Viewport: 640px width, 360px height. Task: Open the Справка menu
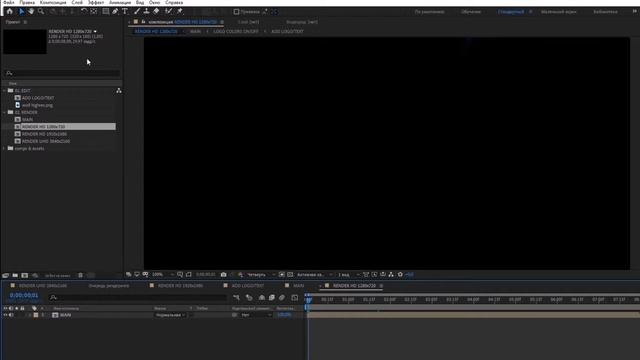click(174, 2)
